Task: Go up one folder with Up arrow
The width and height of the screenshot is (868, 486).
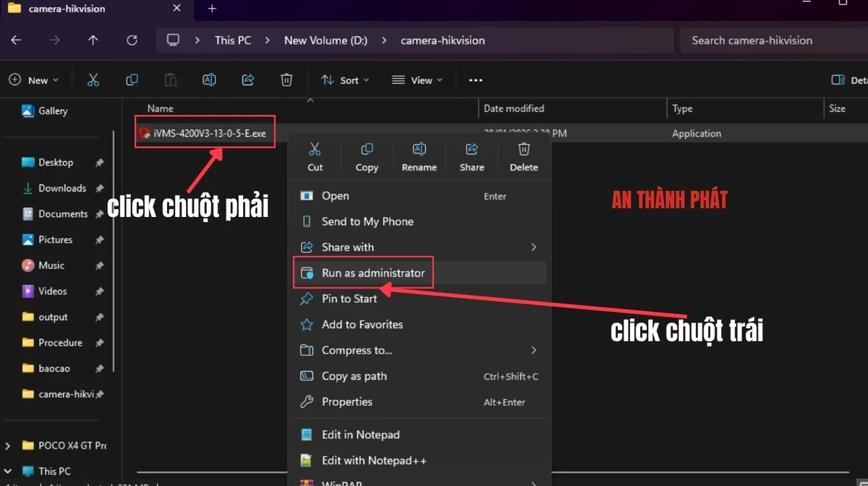Action: tap(93, 40)
